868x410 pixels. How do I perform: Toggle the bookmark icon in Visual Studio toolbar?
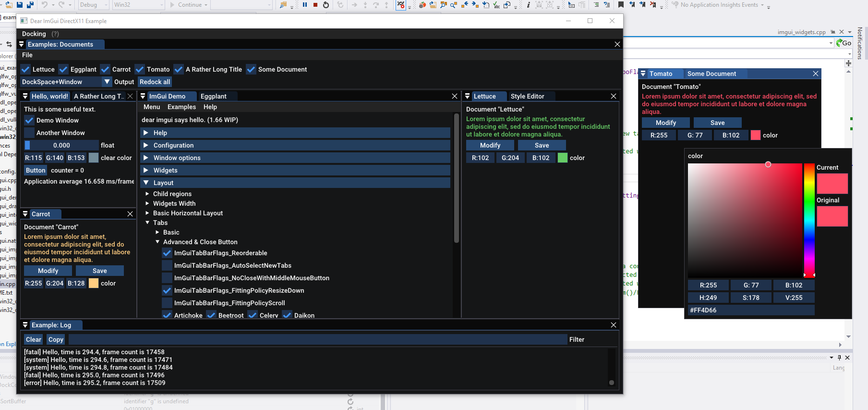pyautogui.click(x=621, y=5)
